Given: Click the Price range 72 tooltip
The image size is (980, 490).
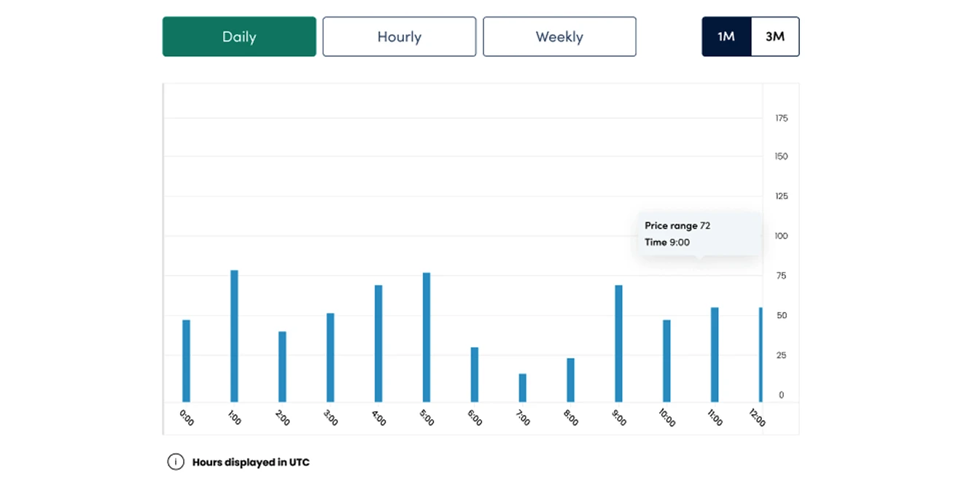Looking at the screenshot, I should 699,234.
